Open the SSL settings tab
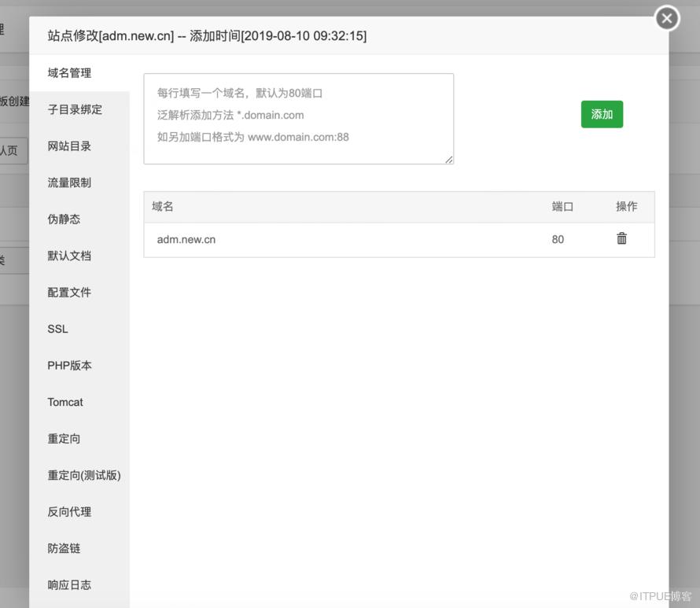The image size is (700, 608). 79,330
